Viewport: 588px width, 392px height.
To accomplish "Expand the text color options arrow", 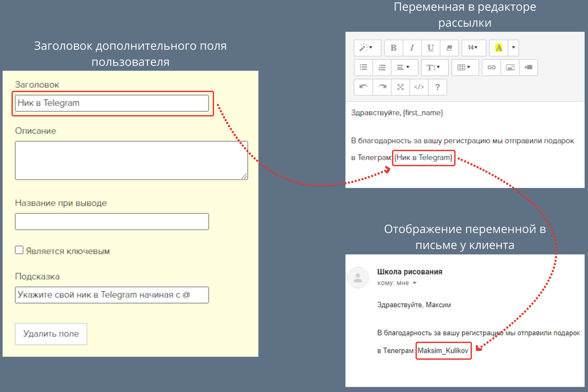I will [x=513, y=47].
